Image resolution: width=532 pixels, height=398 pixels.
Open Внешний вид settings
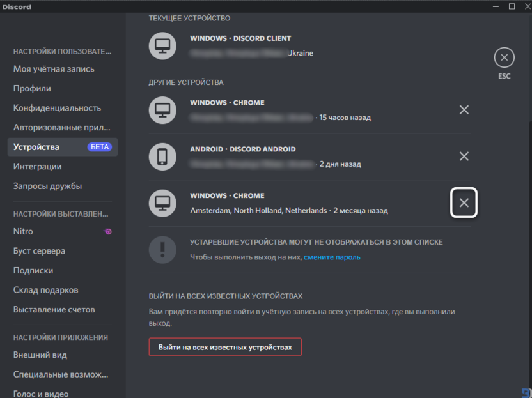click(63, 355)
